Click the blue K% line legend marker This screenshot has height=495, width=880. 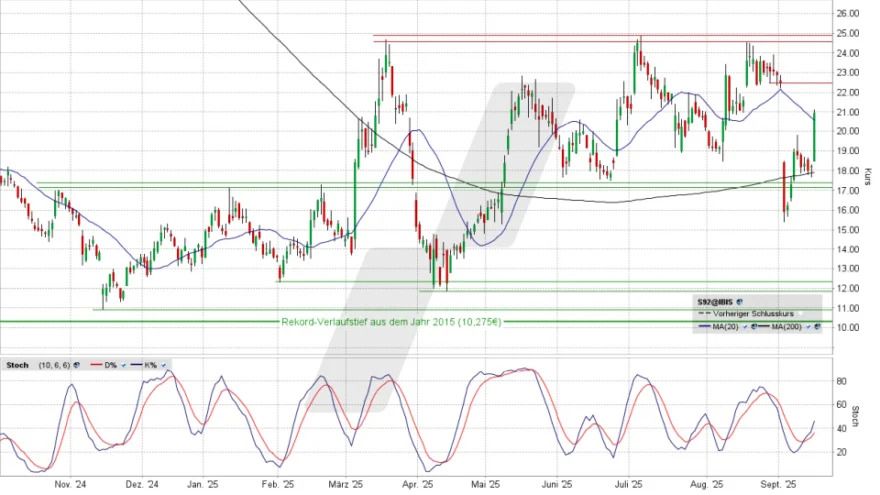click(136, 365)
